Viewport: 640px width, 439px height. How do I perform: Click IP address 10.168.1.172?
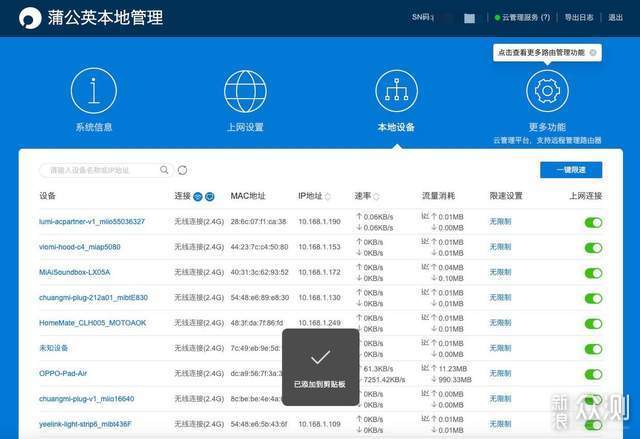tap(319, 272)
